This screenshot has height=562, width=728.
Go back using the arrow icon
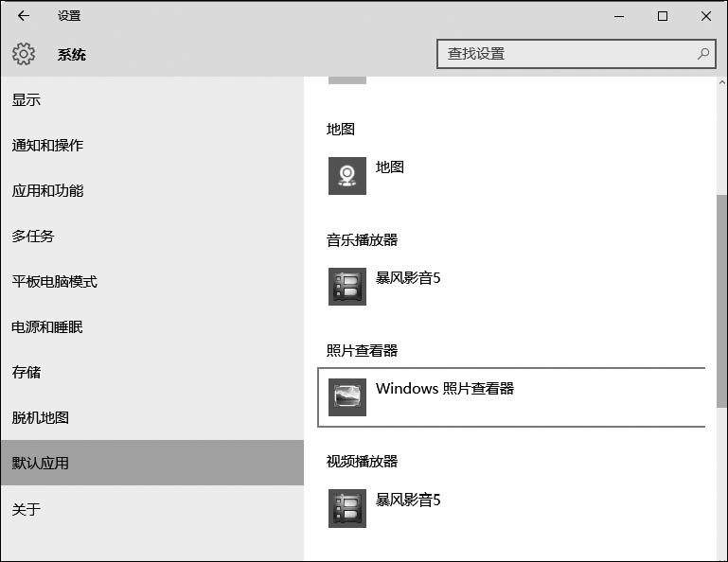[x=24, y=16]
